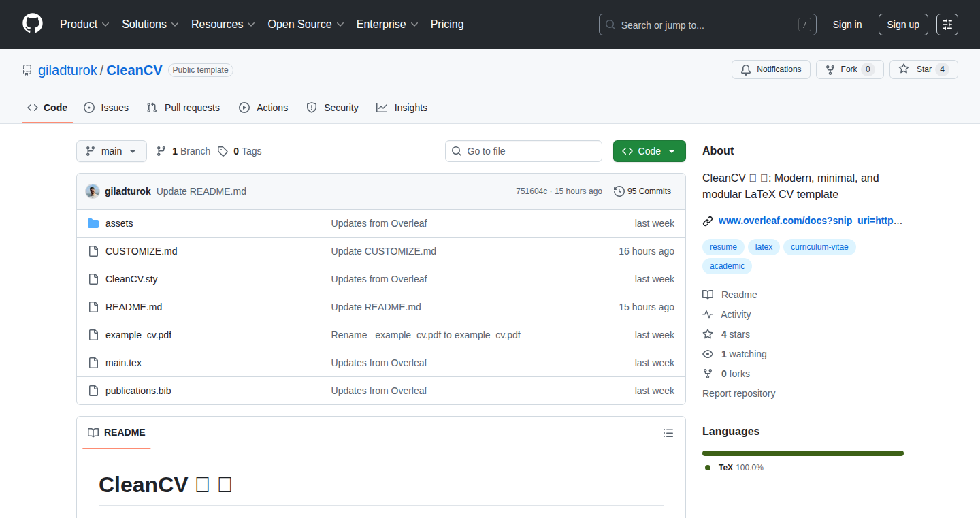Screen dimensions: 980x518
Task: View the 0 forks link
Action: coord(727,374)
